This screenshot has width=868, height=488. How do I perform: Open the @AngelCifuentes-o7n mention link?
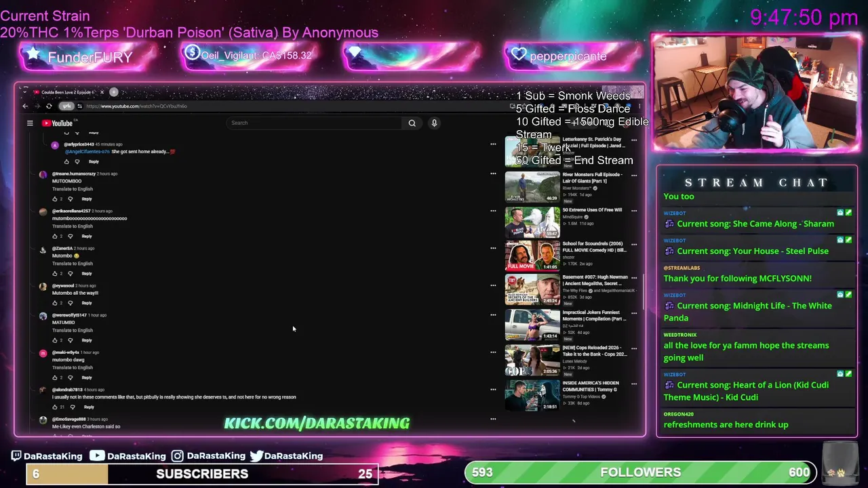point(87,152)
